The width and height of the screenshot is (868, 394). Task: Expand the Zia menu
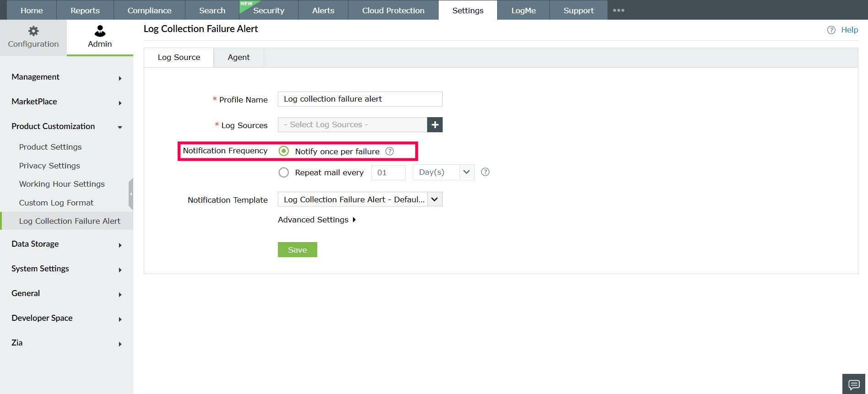67,343
